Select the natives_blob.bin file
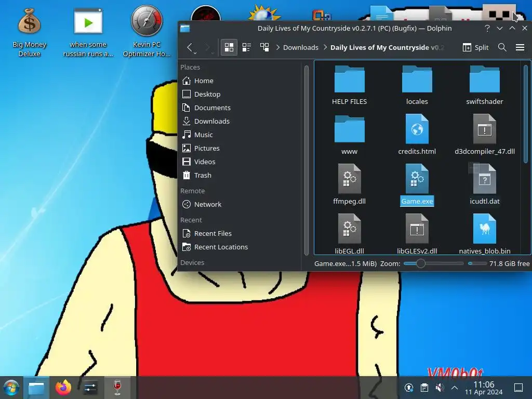532x399 pixels. click(485, 234)
